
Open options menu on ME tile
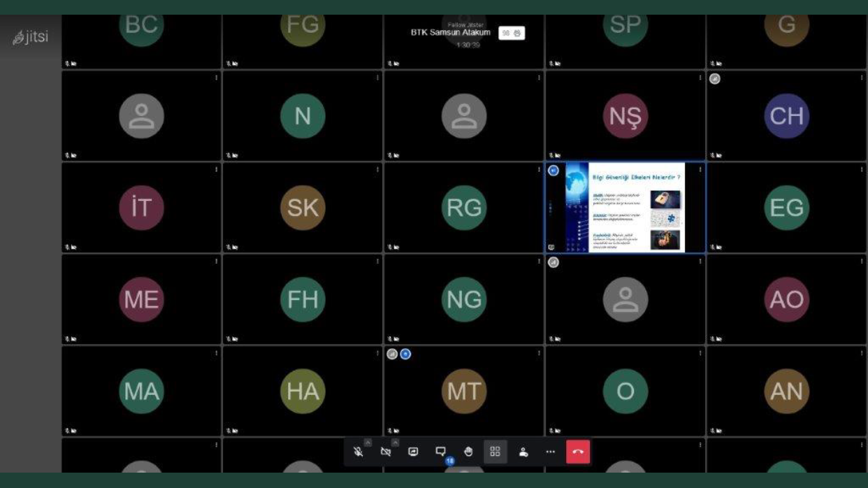tap(216, 261)
